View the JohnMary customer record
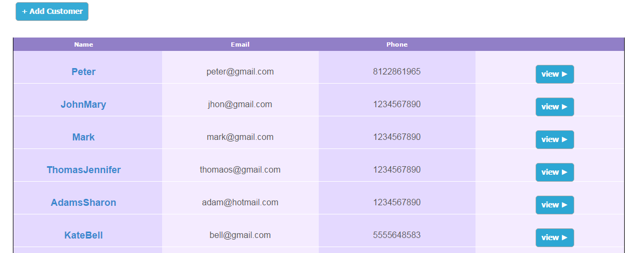Image resolution: width=644 pixels, height=253 pixels. click(554, 107)
